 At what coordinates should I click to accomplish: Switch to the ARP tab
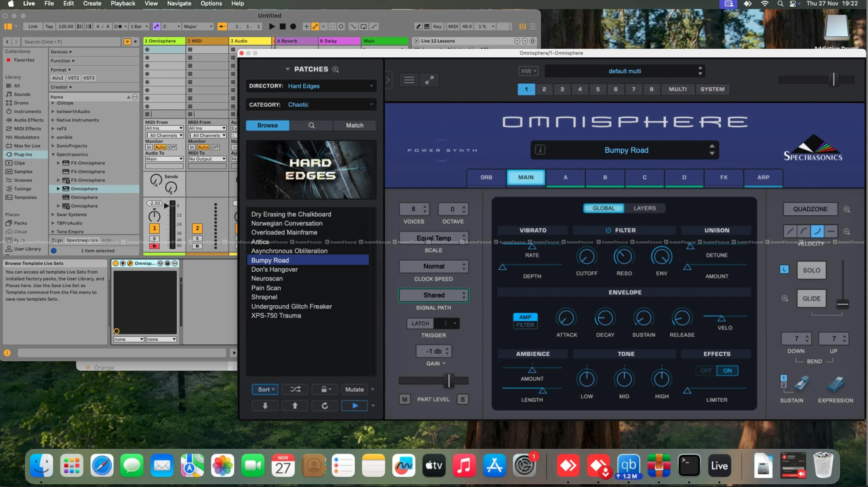pos(763,177)
